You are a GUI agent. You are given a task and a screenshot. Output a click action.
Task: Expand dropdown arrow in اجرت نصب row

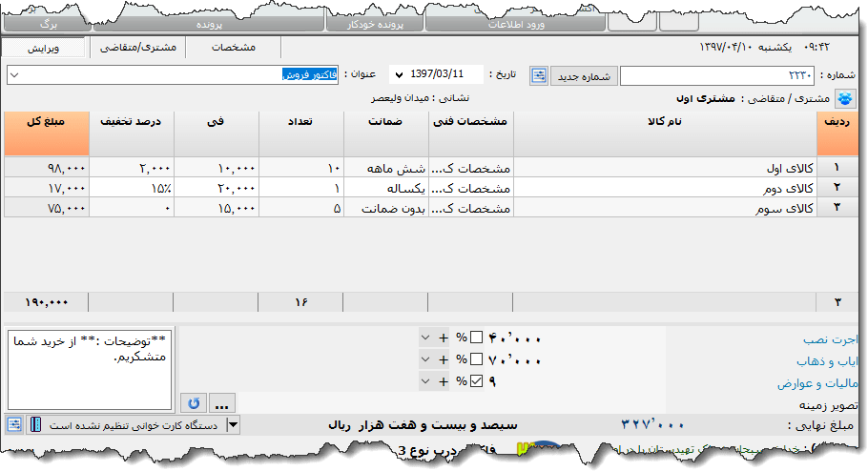425,338
